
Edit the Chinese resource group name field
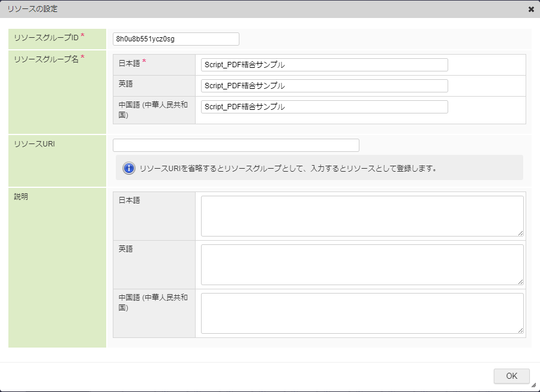tap(324, 107)
